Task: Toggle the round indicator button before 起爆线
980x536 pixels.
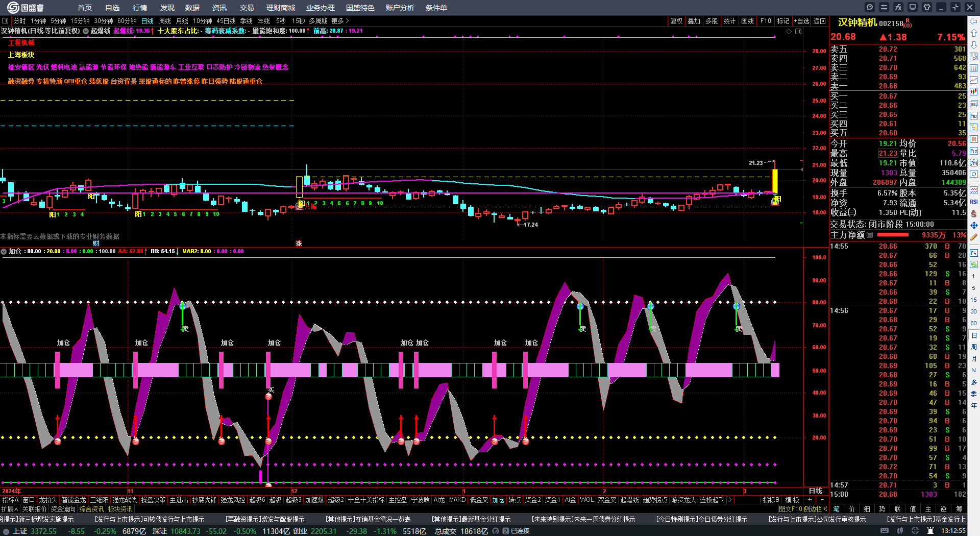Action: (x=86, y=31)
